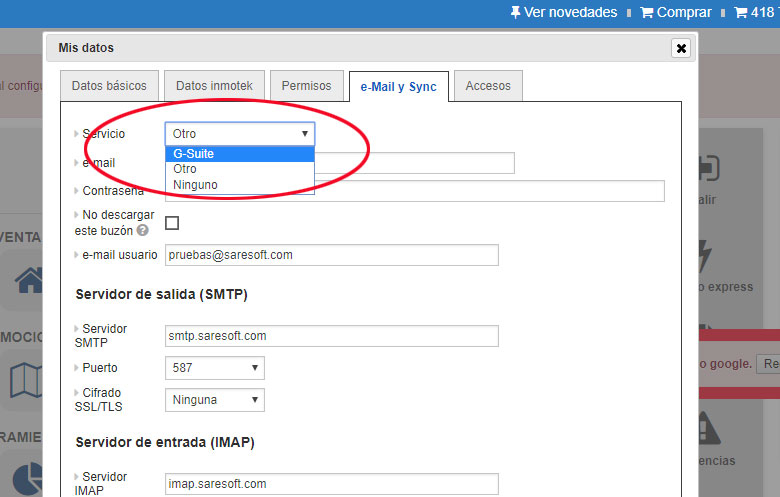The height and width of the screenshot is (497, 780).
Task: Open the Servicio dropdown showing Otro
Action: (240, 134)
